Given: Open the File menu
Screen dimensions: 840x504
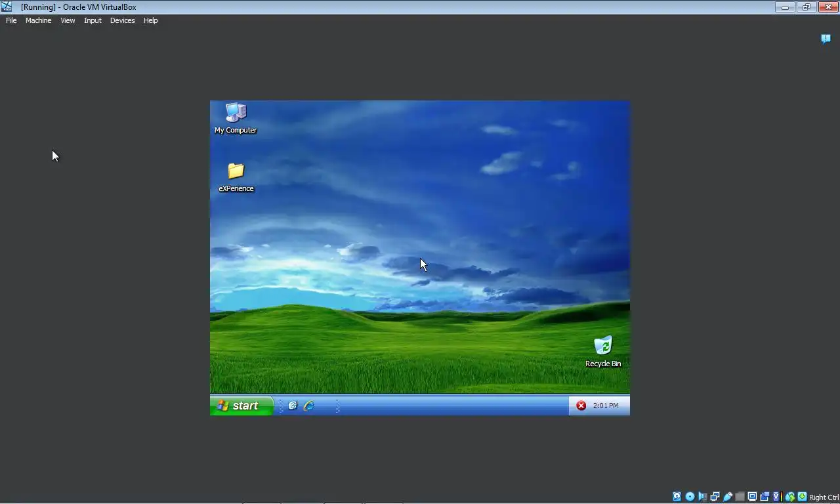Looking at the screenshot, I should click(x=11, y=20).
